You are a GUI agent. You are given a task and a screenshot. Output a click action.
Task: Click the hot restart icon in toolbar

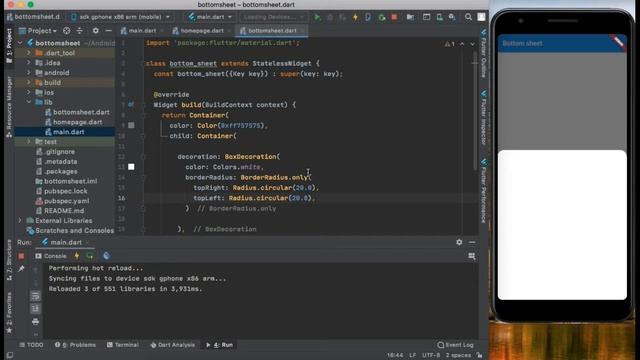pos(381,17)
